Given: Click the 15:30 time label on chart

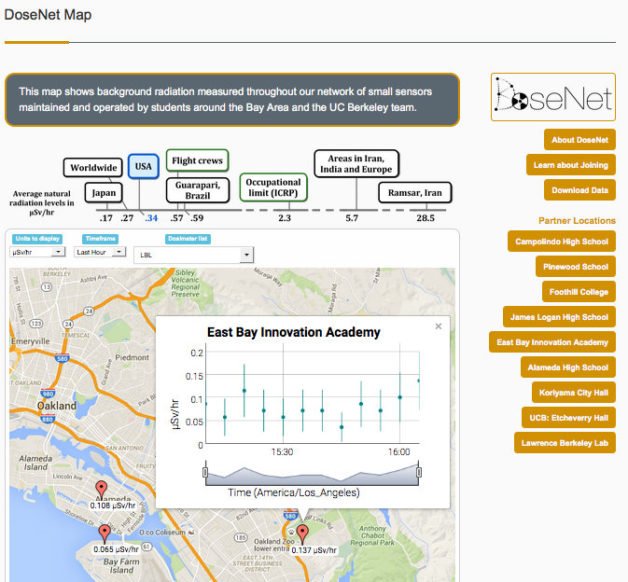Looking at the screenshot, I should point(282,452).
